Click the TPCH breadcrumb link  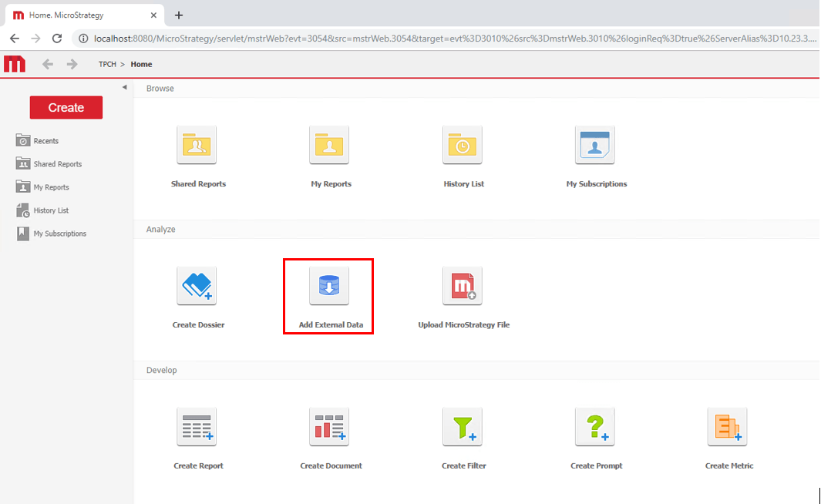click(108, 65)
